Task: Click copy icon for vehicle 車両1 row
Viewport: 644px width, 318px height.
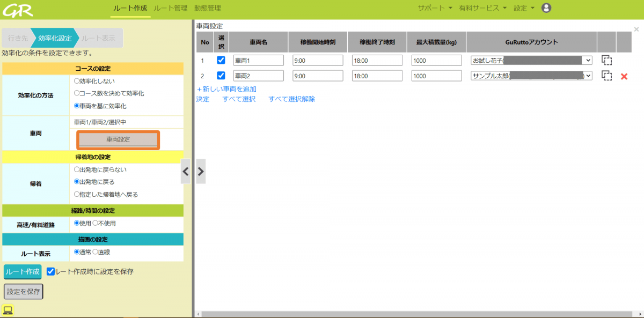Action: 606,61
